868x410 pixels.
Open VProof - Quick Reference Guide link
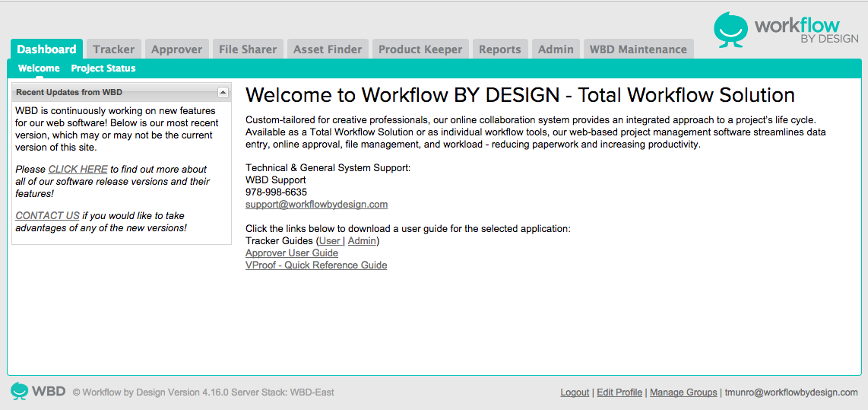[316, 265]
